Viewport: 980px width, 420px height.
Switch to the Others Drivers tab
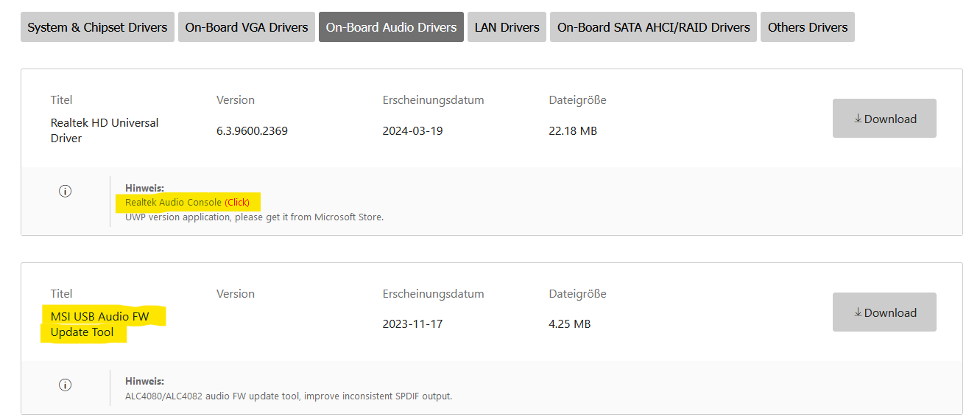coord(807,27)
